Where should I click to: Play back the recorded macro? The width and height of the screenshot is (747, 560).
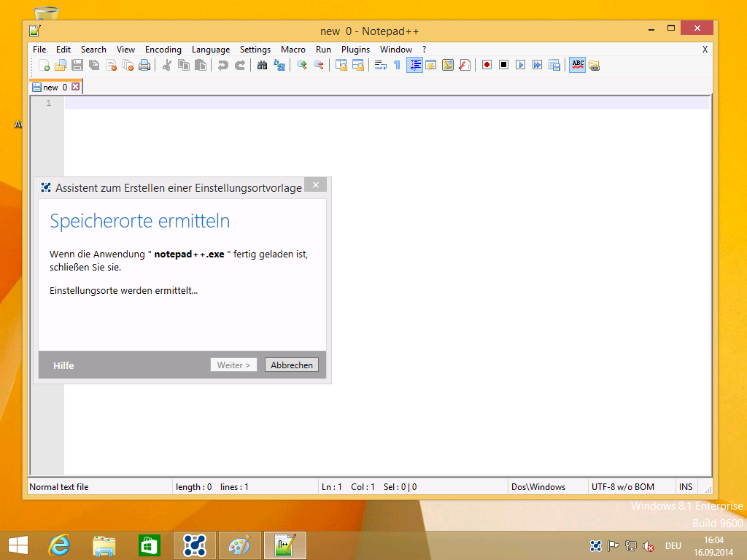520,65
